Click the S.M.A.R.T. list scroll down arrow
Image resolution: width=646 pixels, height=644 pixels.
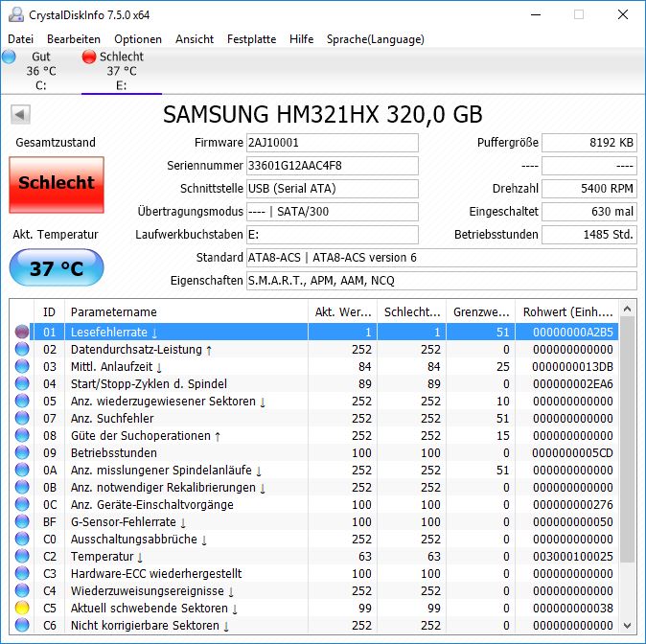click(x=628, y=626)
